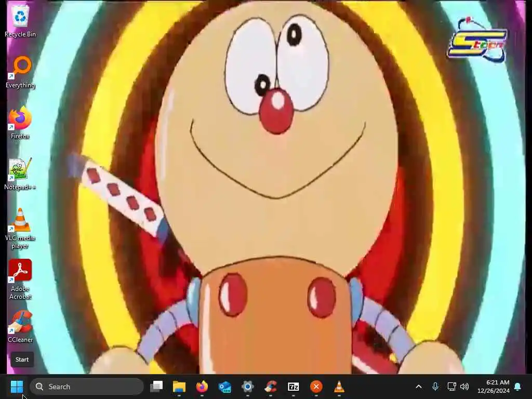
Task: Select the Adobe Acrobat desktop shortcut
Action: [20, 280]
